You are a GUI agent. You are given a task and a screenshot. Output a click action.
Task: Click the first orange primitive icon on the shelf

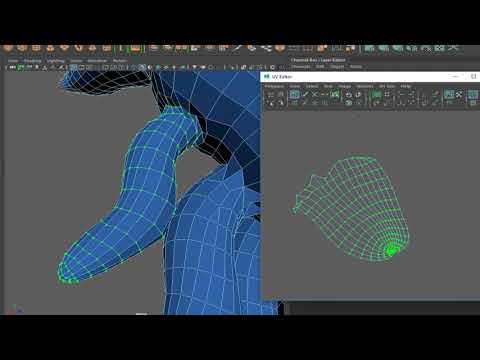click(x=8, y=49)
